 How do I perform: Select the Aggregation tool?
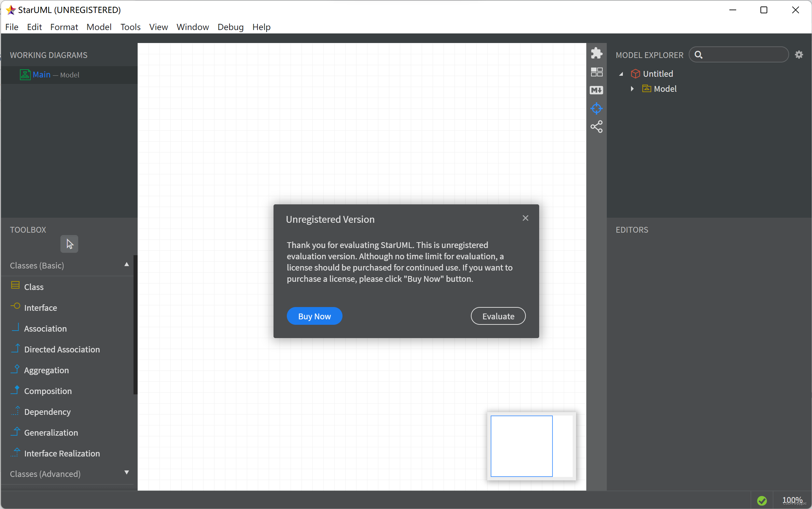(x=67, y=370)
